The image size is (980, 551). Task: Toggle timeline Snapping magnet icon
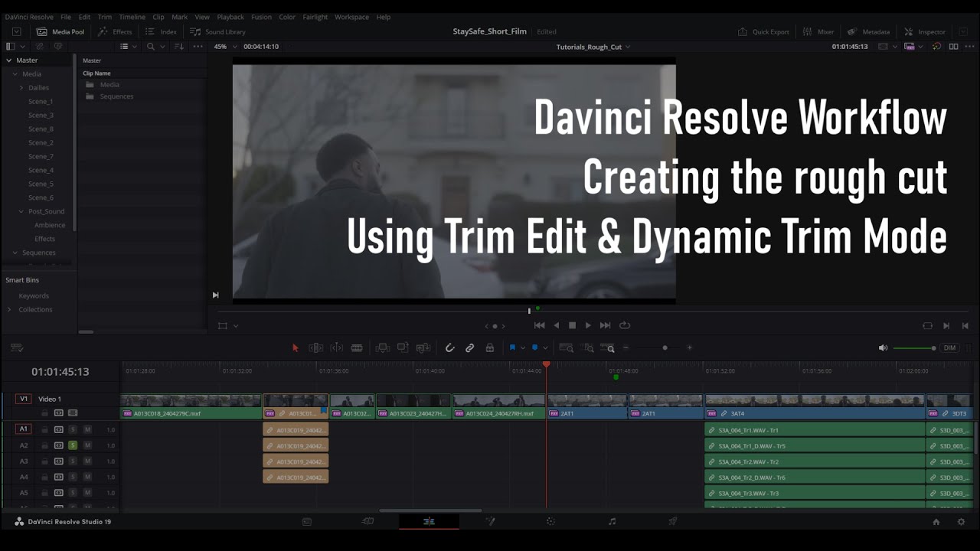coord(450,347)
